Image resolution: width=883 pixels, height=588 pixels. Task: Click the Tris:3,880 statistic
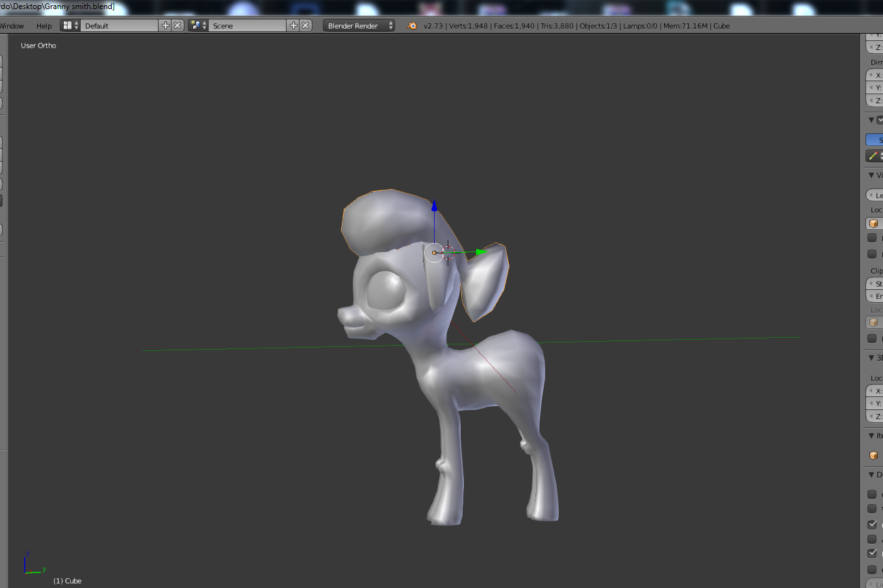pos(557,26)
